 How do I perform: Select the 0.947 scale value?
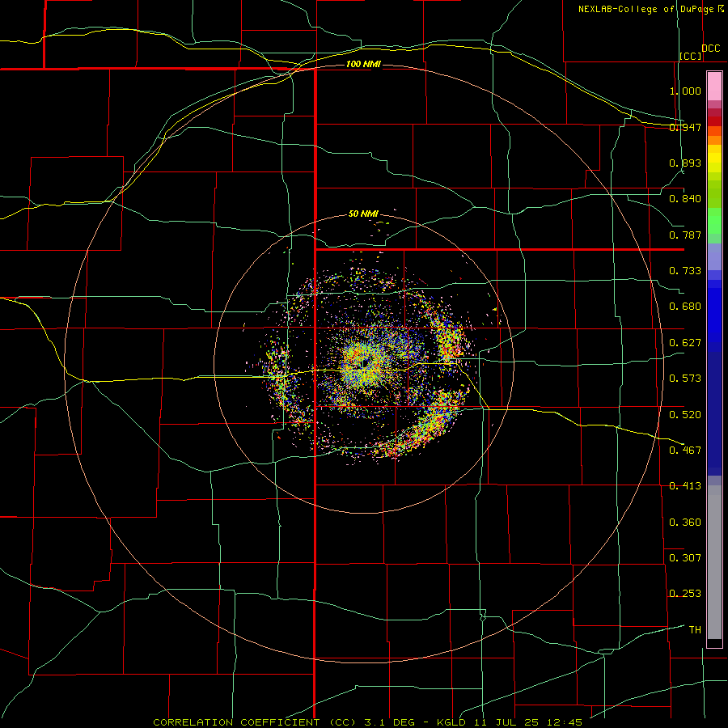coord(685,127)
